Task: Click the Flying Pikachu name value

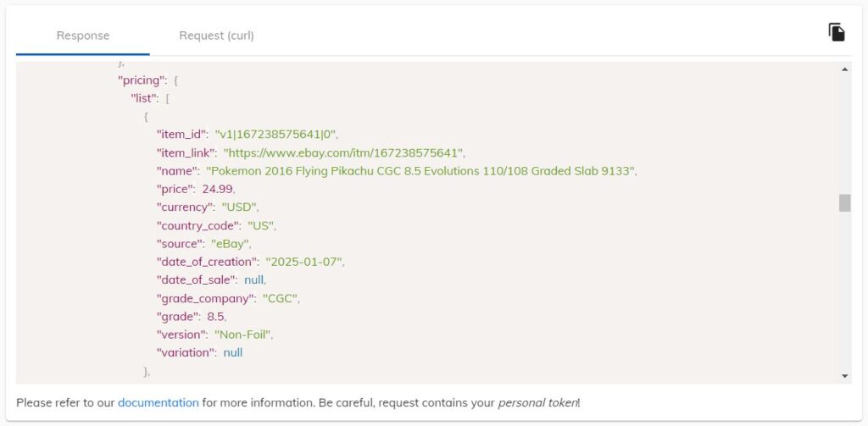Action: coord(420,171)
